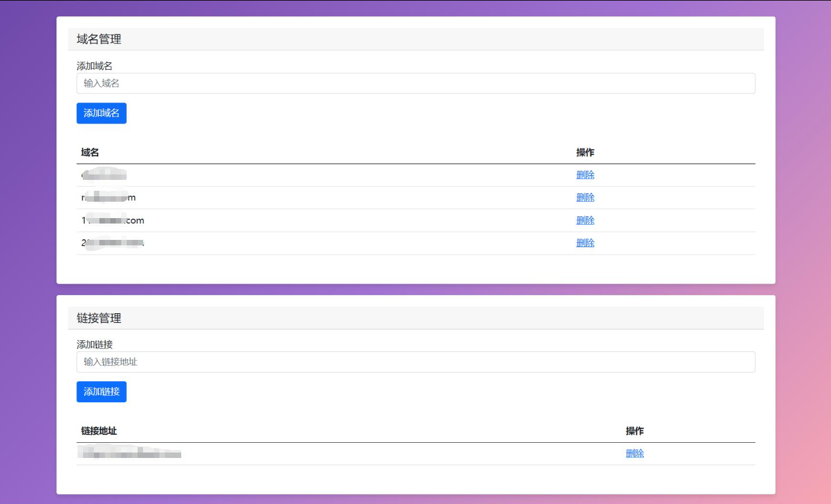831x504 pixels.
Task: Click the 域名管理 panel header
Action: (x=99, y=39)
